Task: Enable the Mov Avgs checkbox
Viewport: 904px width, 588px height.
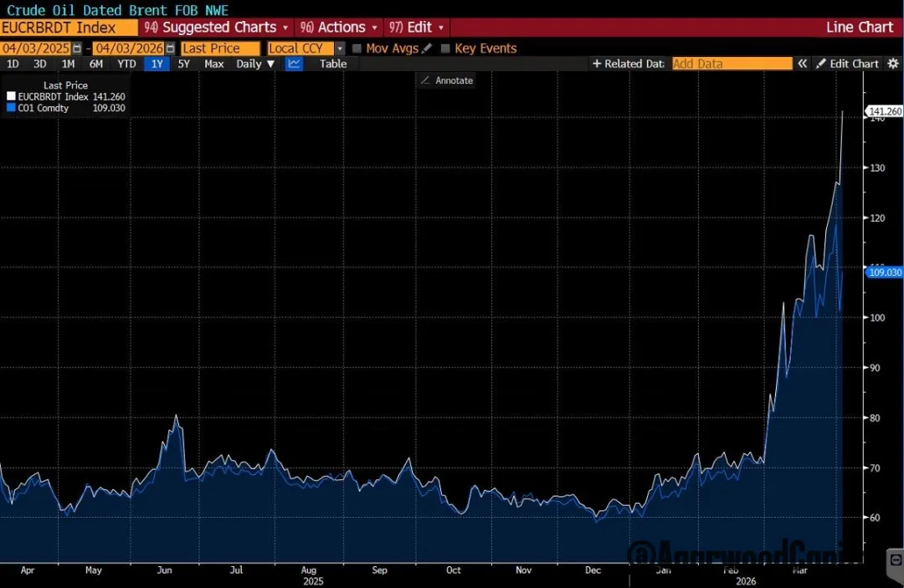Action: [x=357, y=49]
